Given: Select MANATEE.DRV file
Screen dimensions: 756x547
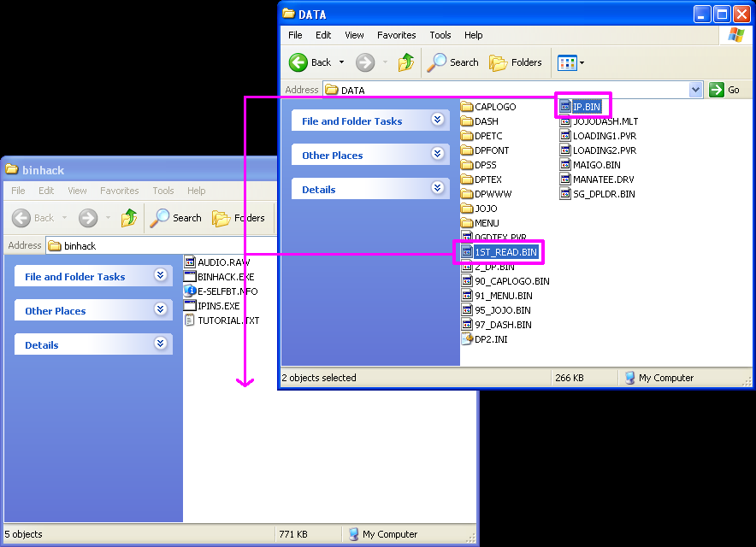Looking at the screenshot, I should click(x=598, y=179).
